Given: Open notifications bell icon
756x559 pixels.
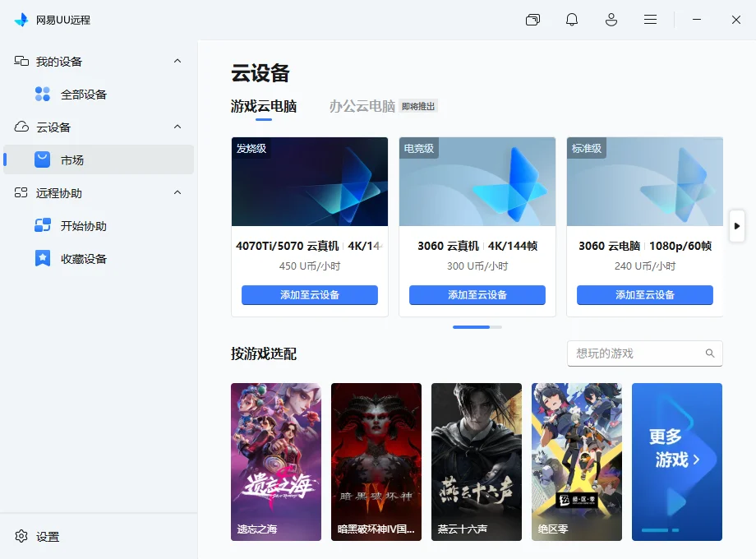Looking at the screenshot, I should pos(572,20).
